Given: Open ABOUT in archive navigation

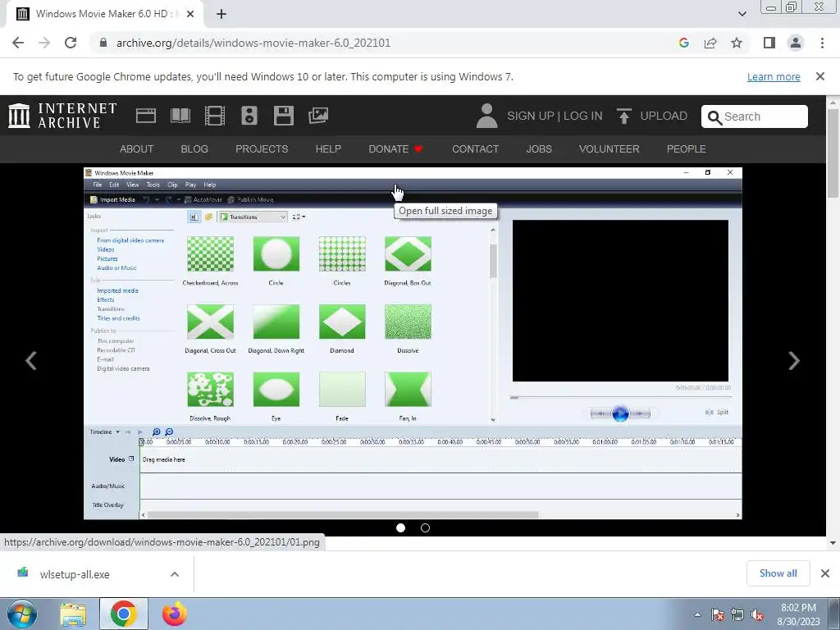Looking at the screenshot, I should click(137, 149).
